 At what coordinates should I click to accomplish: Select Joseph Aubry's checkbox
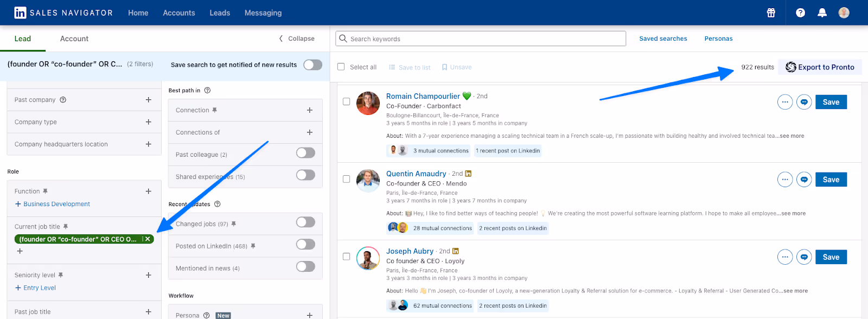click(x=346, y=257)
